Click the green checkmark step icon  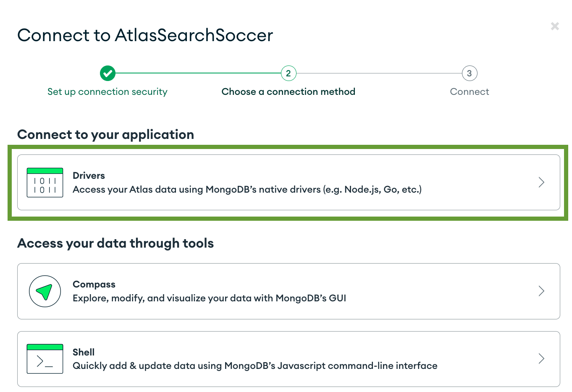click(x=108, y=73)
